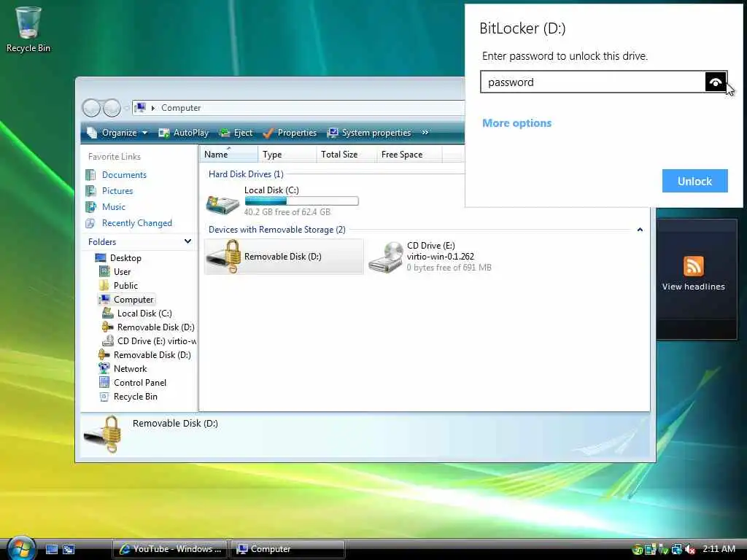The image size is (747, 560).
Task: Open Properties from the toolbar
Action: [290, 133]
